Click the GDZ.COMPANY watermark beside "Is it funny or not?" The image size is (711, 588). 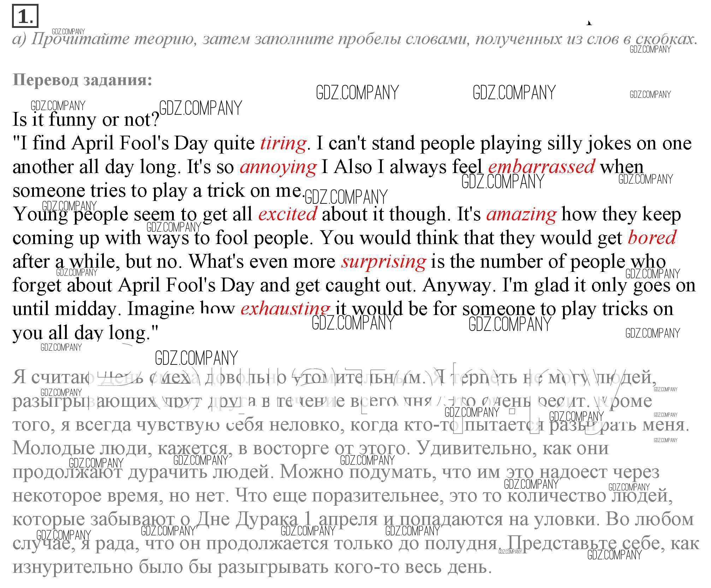tap(200, 108)
